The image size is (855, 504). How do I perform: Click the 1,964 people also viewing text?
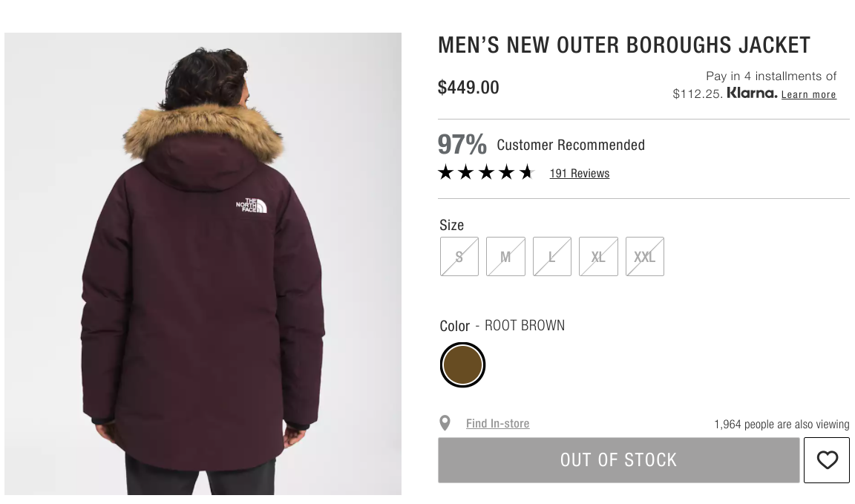click(782, 425)
